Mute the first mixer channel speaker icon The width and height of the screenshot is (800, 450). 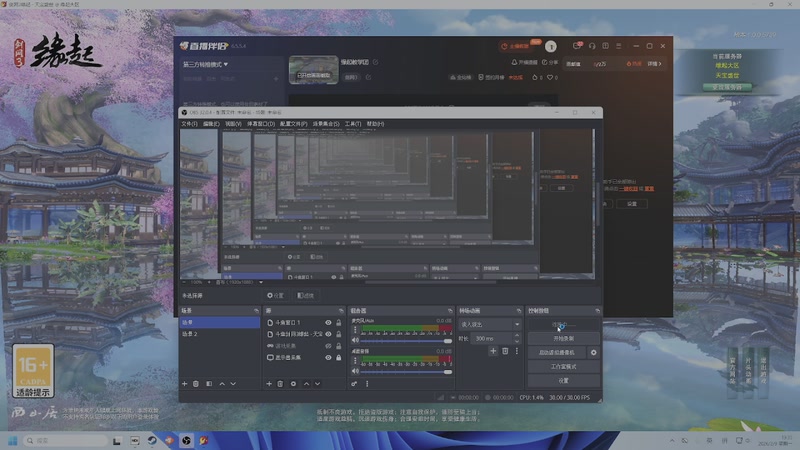[356, 340]
